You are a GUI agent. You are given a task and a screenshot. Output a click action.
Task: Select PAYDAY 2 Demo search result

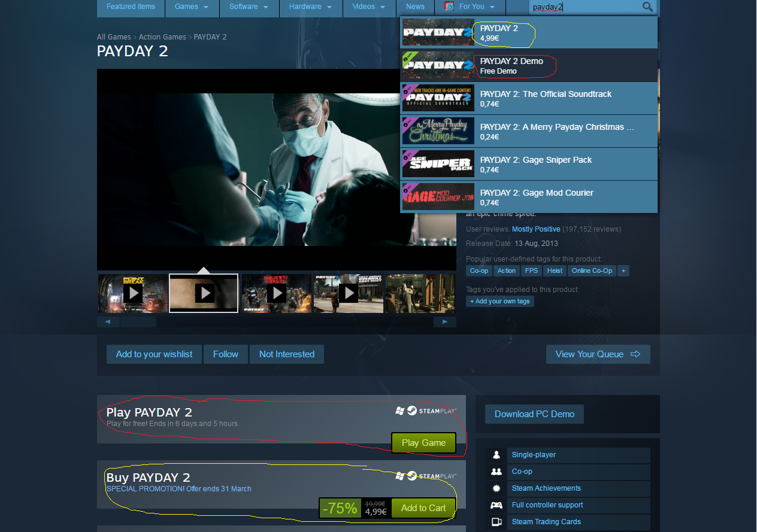click(x=529, y=65)
